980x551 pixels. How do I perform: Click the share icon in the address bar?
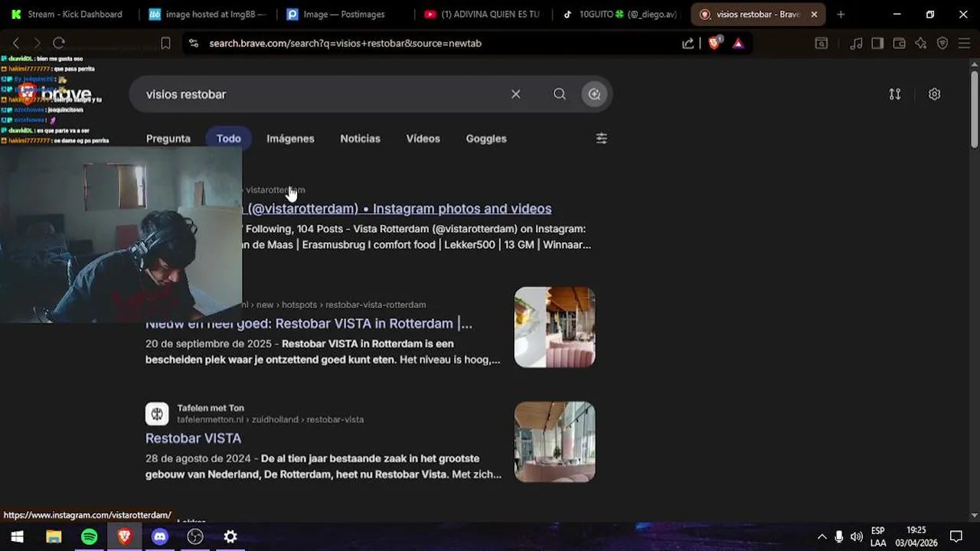pos(688,44)
